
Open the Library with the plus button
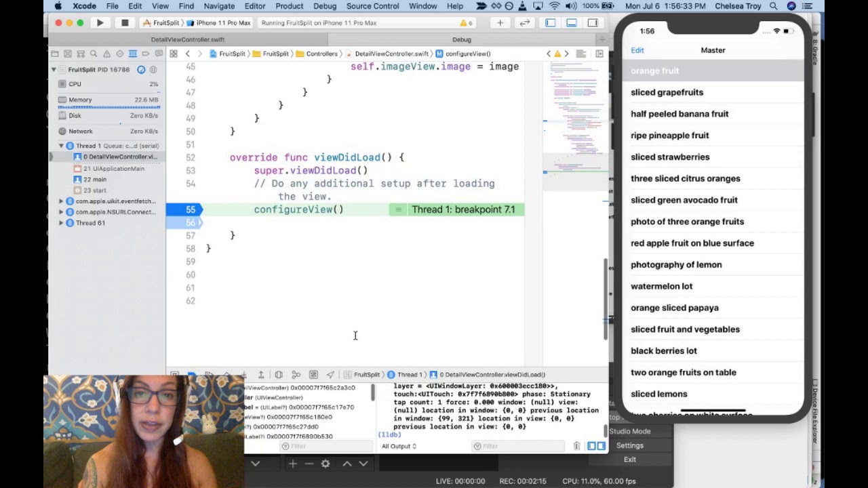pyautogui.click(x=500, y=23)
